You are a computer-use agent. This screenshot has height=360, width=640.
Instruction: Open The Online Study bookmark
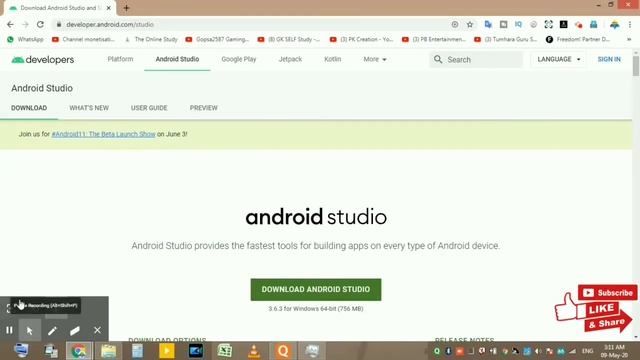tap(151, 39)
